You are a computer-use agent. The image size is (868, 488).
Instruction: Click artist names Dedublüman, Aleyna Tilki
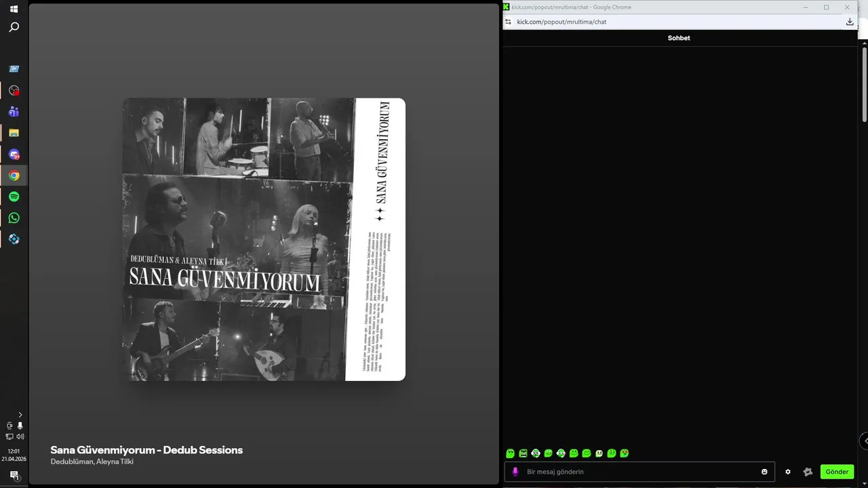point(92,462)
